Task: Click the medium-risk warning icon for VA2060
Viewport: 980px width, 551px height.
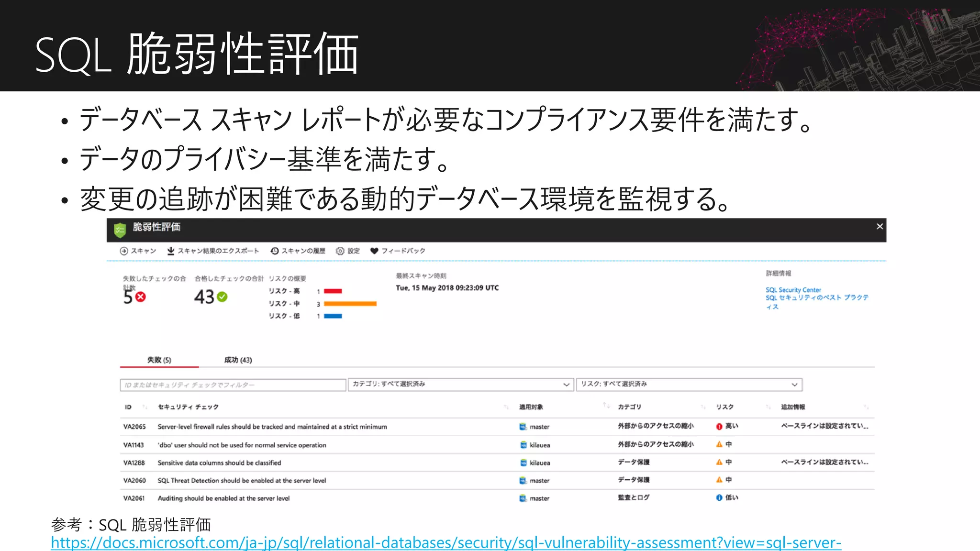Action: pyautogui.click(x=719, y=479)
